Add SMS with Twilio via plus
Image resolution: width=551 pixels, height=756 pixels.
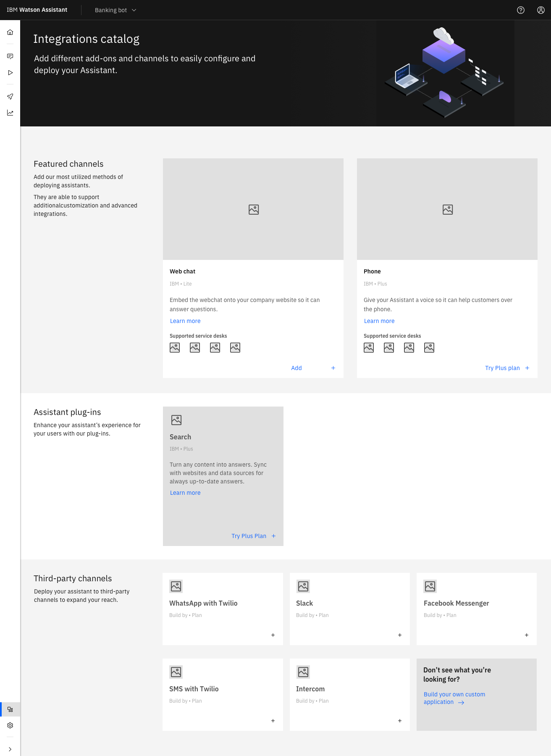(x=273, y=721)
